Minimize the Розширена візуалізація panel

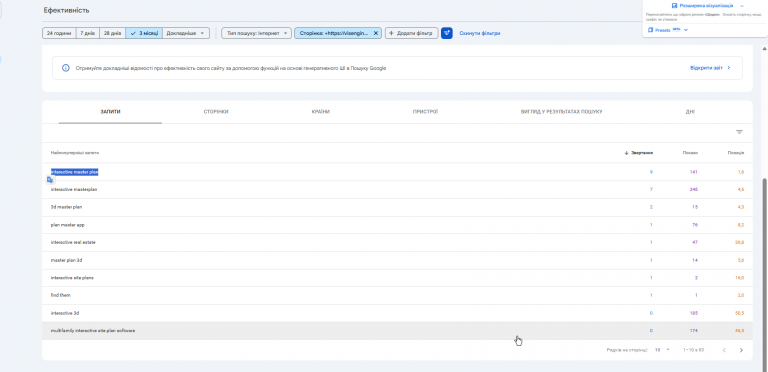coord(742,6)
